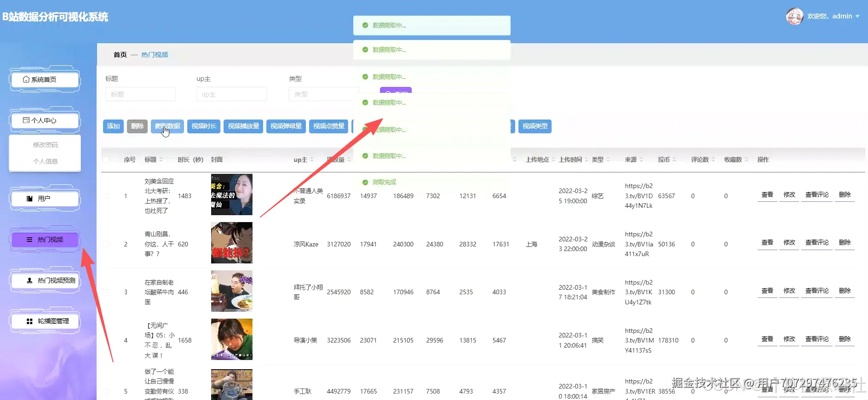Image resolution: width=868 pixels, height=400 pixels.
Task: Sort the table by 标题 column
Action: click(x=161, y=160)
